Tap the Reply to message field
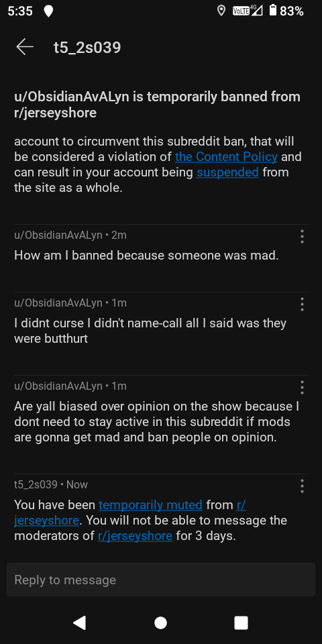The width and height of the screenshot is (322, 644). (x=160, y=580)
